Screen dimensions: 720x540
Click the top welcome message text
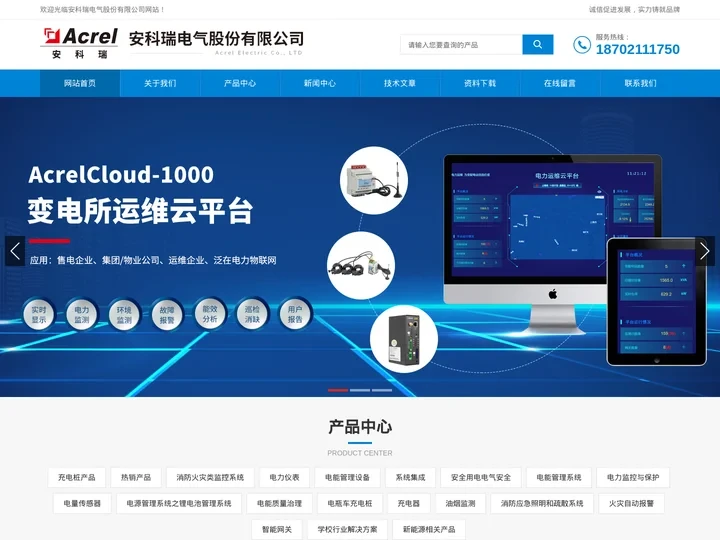tap(102, 9)
